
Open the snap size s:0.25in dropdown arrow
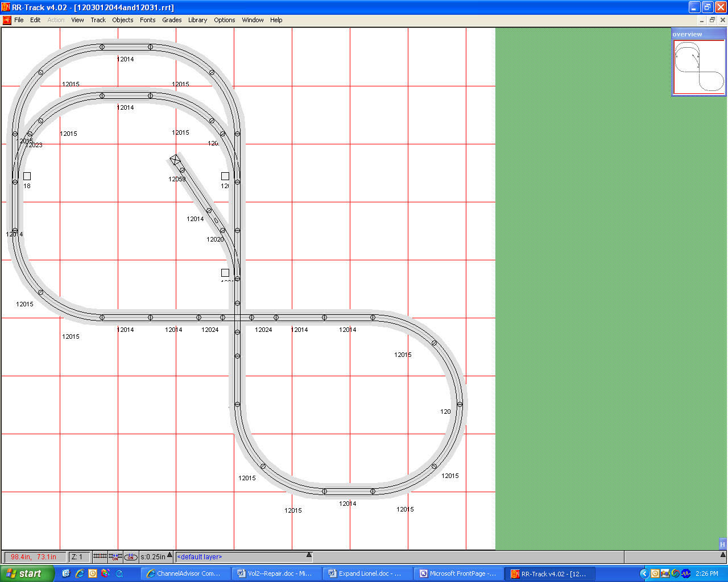(169, 555)
